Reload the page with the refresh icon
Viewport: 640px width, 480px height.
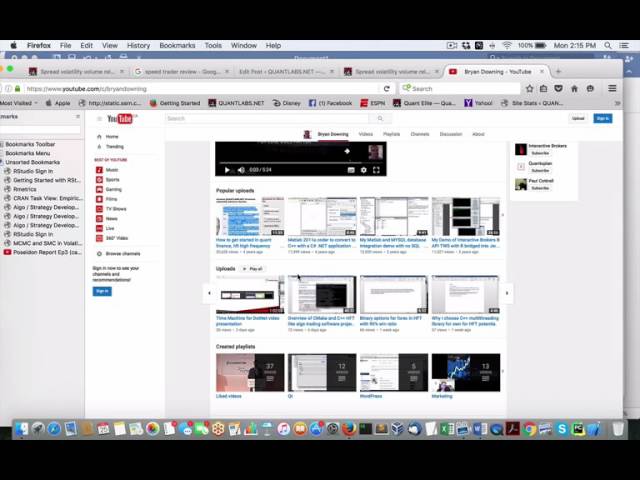(x=387, y=89)
